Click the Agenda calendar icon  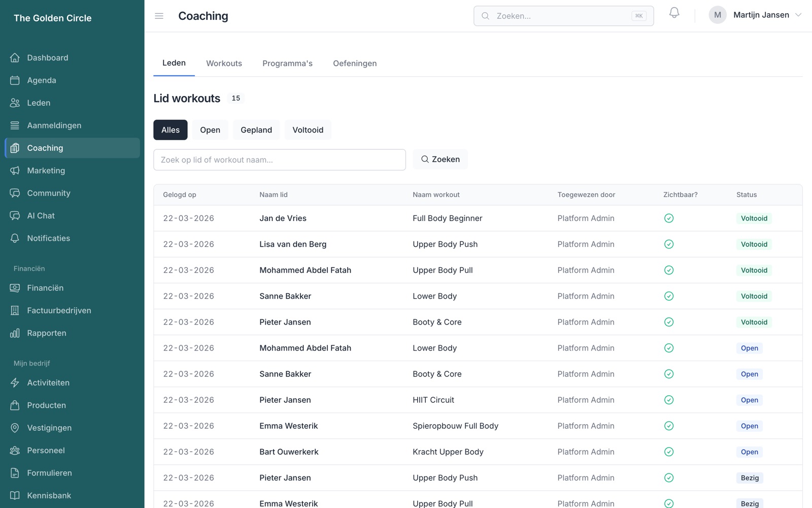(x=15, y=80)
